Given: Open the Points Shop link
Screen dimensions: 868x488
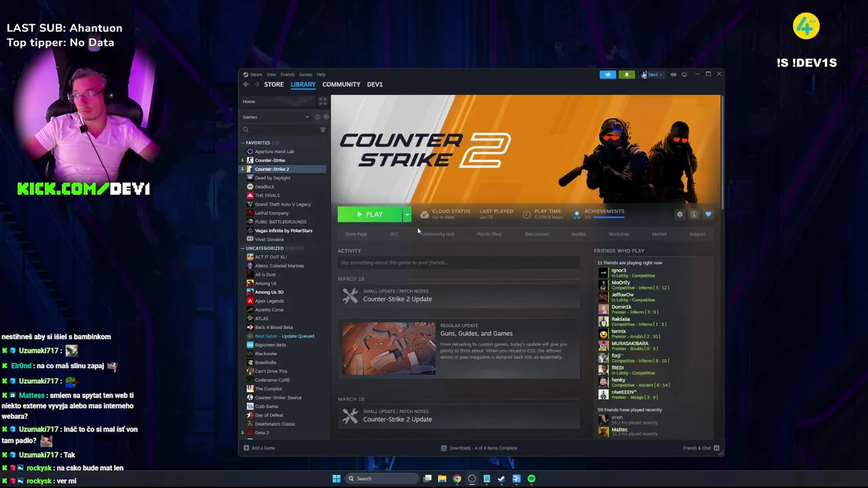Looking at the screenshot, I should pos(490,234).
